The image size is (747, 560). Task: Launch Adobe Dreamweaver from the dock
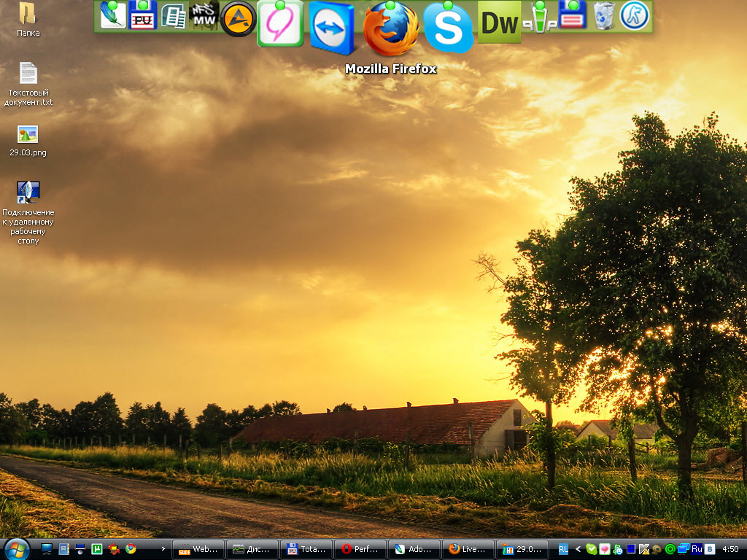(500, 23)
